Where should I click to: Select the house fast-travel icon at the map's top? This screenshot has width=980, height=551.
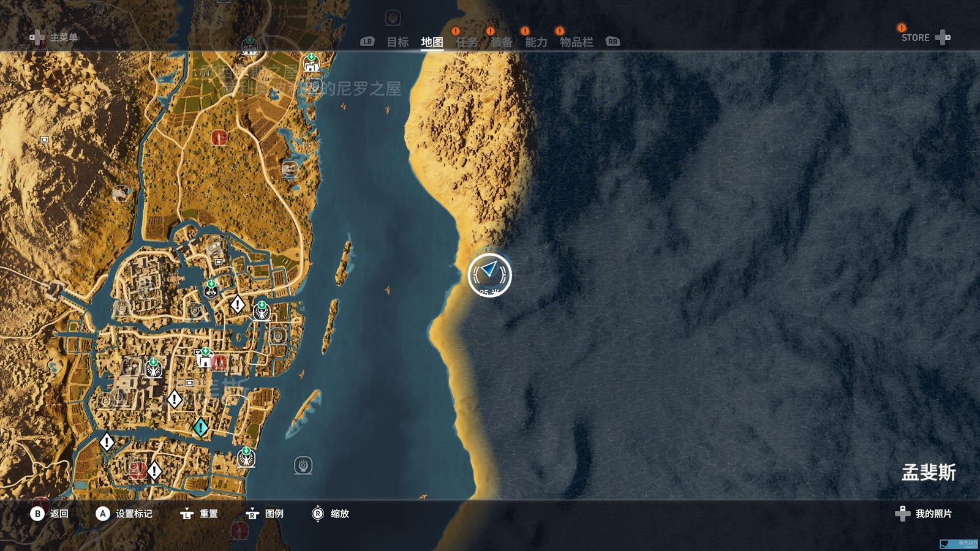311,63
